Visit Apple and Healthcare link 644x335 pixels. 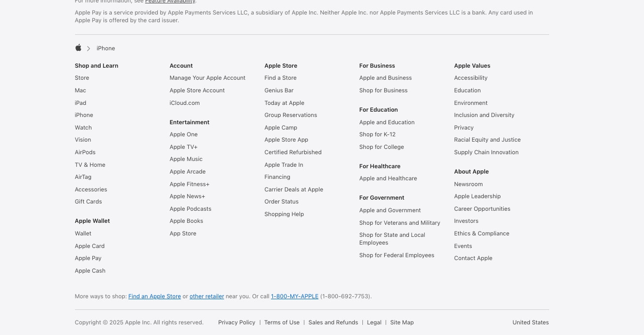(388, 178)
